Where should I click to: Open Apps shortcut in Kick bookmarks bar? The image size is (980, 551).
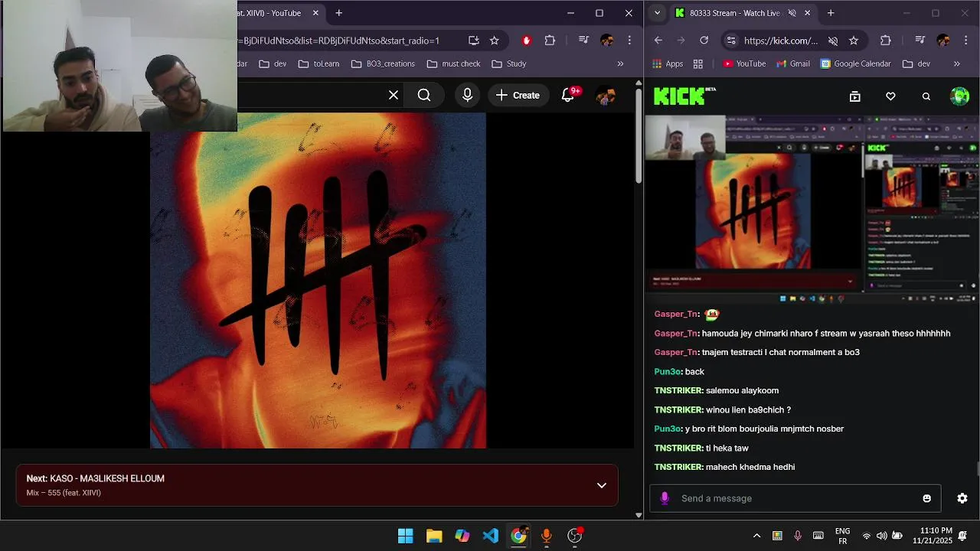[668, 64]
